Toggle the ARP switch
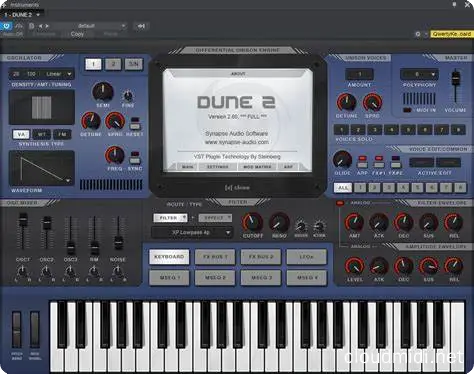Viewport: 474px width, 374px height. tap(362, 161)
